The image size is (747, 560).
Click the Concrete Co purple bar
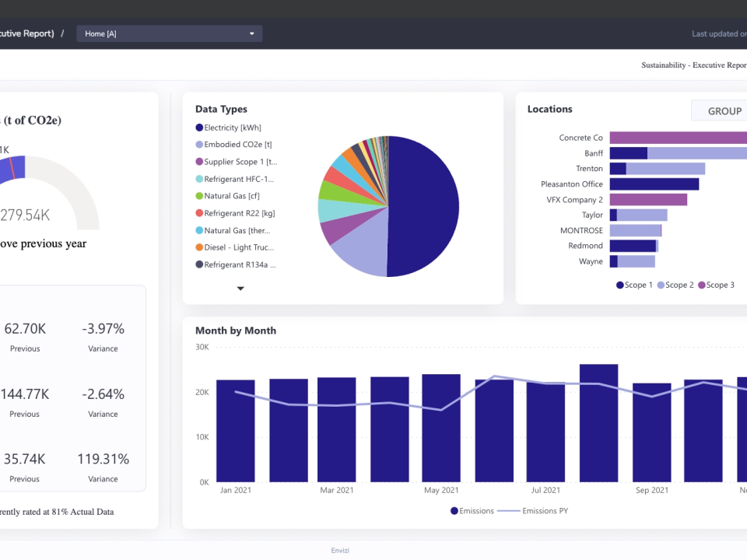point(679,138)
